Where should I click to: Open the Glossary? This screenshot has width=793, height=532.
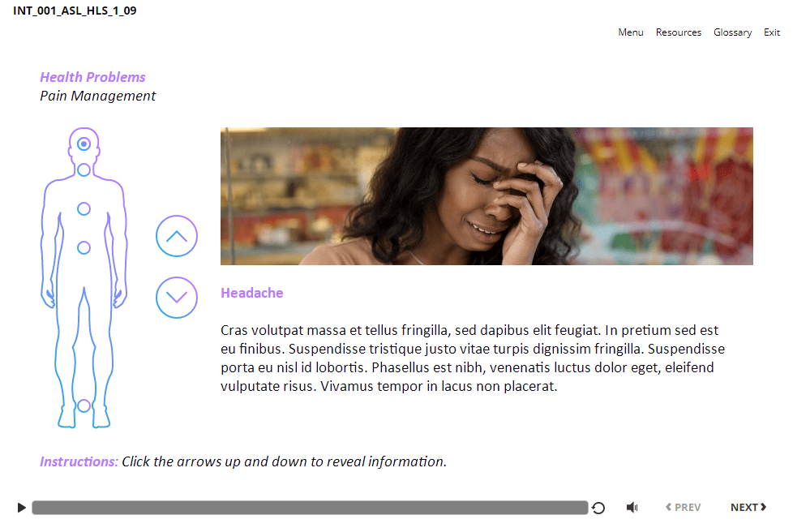tap(733, 32)
